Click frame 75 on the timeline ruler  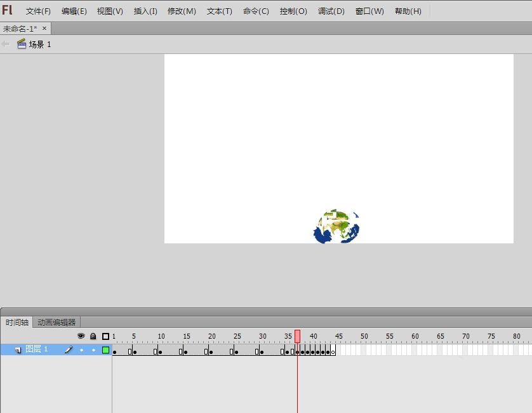[x=491, y=336]
